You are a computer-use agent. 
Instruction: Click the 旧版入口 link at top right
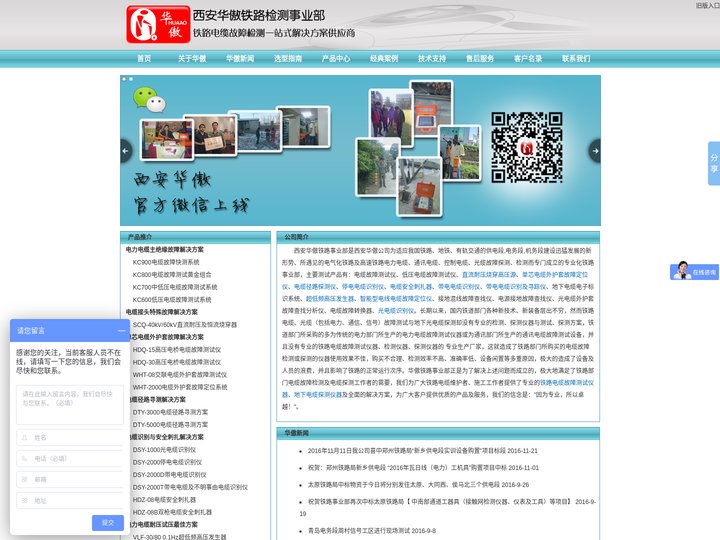708,6
